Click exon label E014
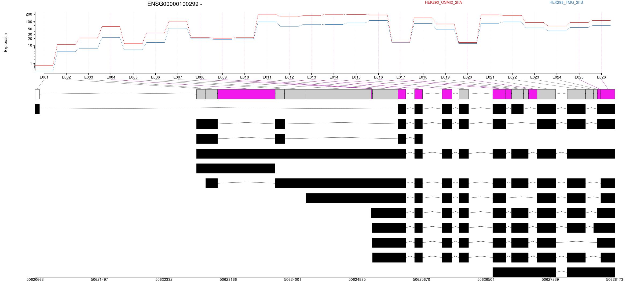 pyautogui.click(x=334, y=77)
